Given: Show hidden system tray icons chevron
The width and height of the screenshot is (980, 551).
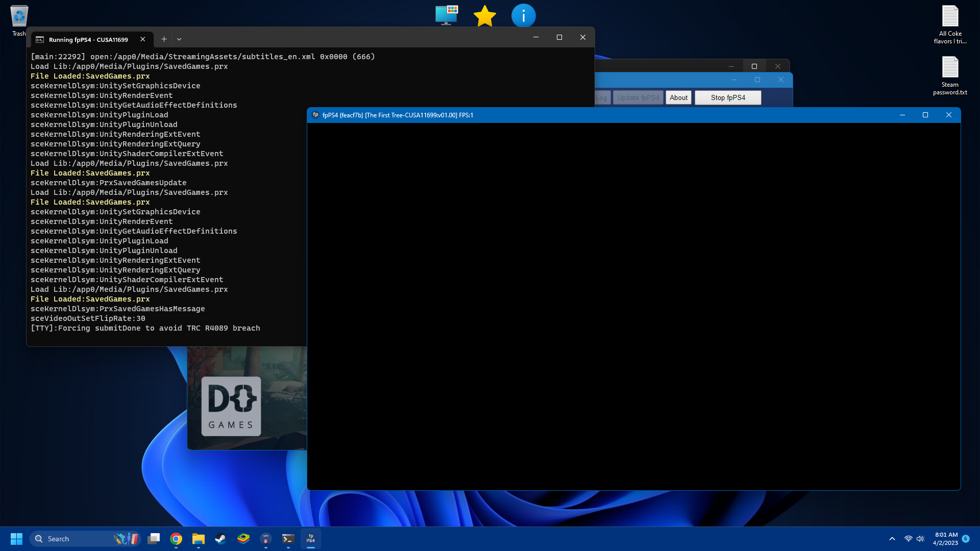Looking at the screenshot, I should (892, 539).
